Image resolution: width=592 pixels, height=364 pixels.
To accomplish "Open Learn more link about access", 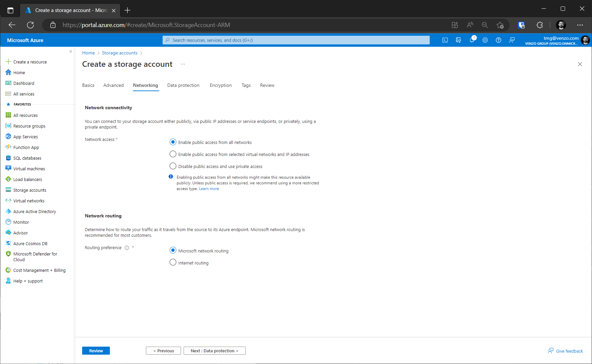I will pos(209,189).
